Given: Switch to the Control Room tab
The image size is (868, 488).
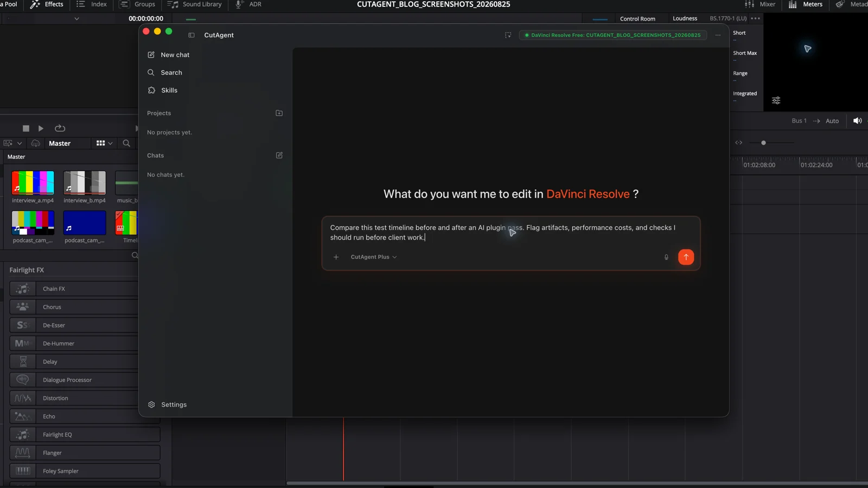Looking at the screenshot, I should click(637, 19).
